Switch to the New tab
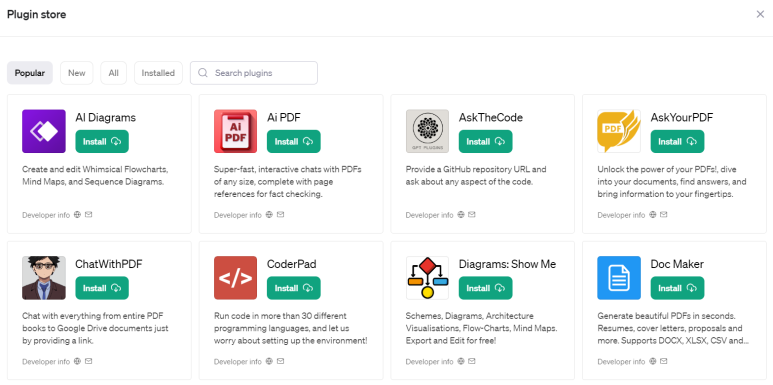Viewport: 773px width, 385px height. [76, 73]
